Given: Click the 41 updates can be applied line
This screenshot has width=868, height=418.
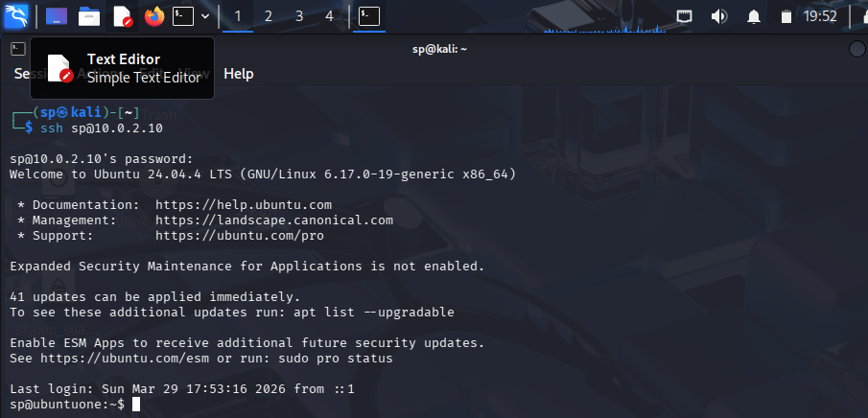Looking at the screenshot, I should pyautogui.click(x=155, y=297).
